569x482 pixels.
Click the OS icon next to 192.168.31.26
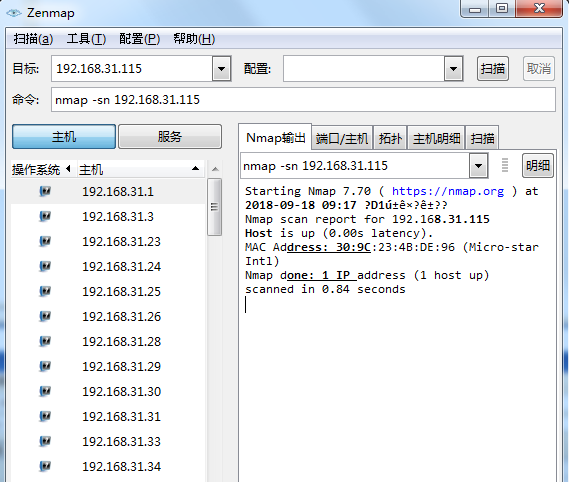point(45,316)
